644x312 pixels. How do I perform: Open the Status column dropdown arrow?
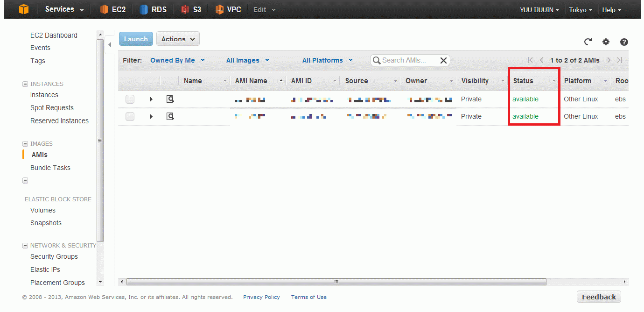coord(554,81)
